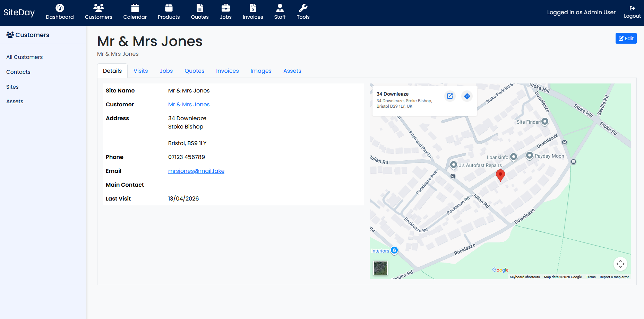Click the bus stop icon on Julian Rd
This screenshot has height=319, width=644.
(x=453, y=176)
